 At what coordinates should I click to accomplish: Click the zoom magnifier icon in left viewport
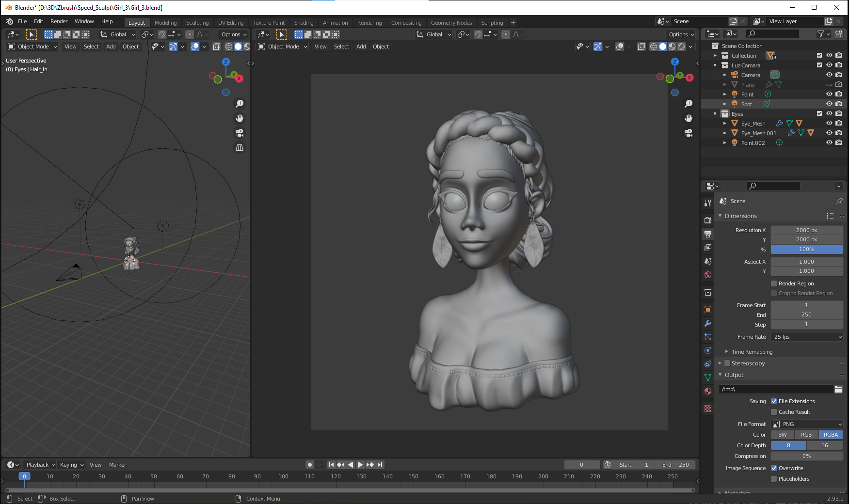240,104
